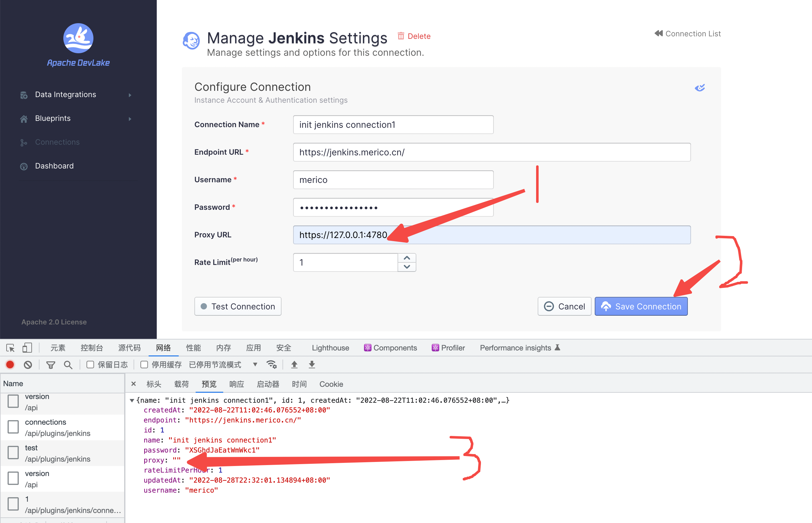Open network conditions wifi settings icon
This screenshot has height=523, width=812.
click(272, 365)
